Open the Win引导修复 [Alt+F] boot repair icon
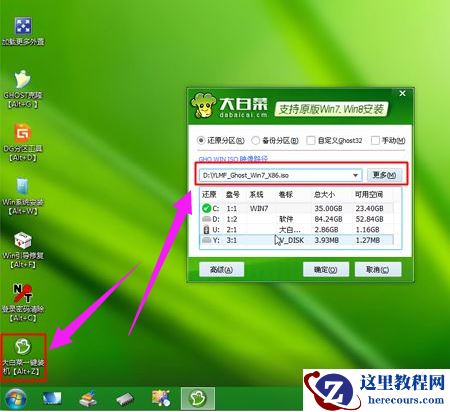The image size is (450, 412). coord(23,249)
